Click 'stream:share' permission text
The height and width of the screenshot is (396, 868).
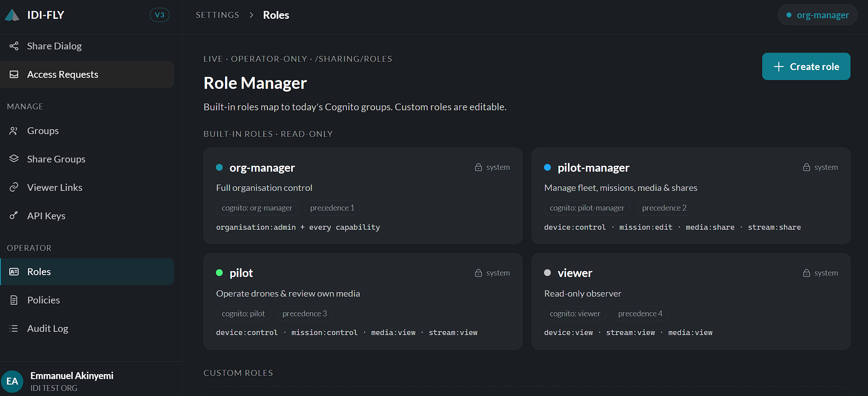pyautogui.click(x=775, y=227)
